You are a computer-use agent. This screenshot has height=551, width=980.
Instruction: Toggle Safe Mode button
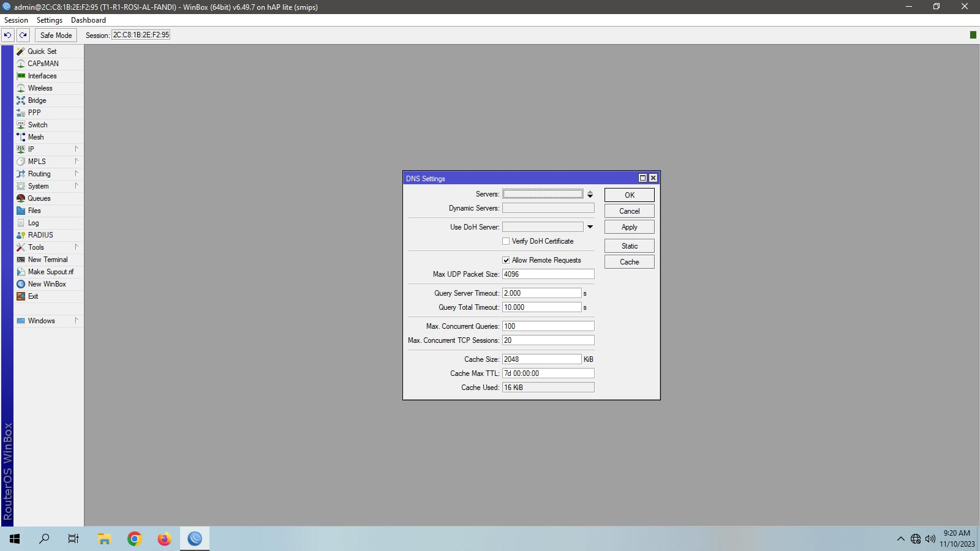click(x=56, y=35)
